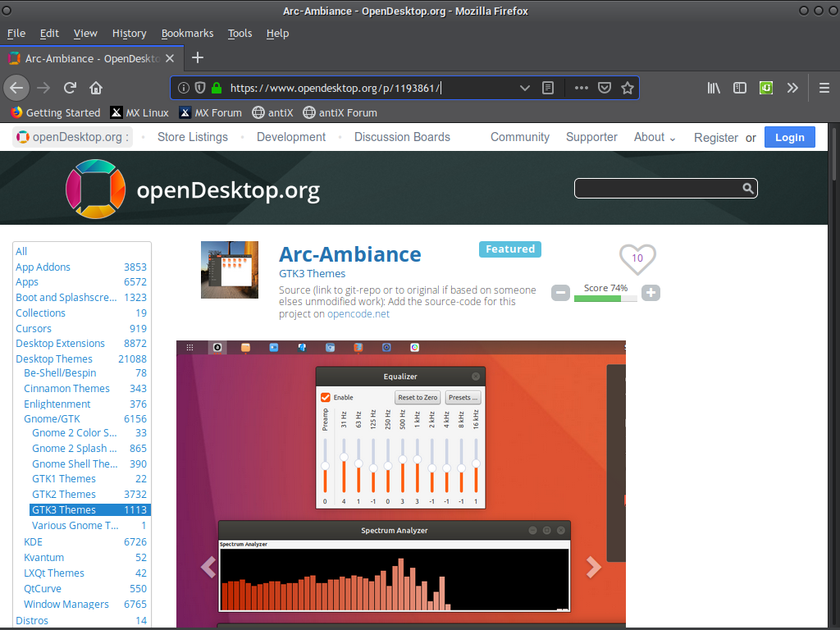Click the Featured badge
Viewport: 840px width, 630px height.
pyautogui.click(x=510, y=249)
